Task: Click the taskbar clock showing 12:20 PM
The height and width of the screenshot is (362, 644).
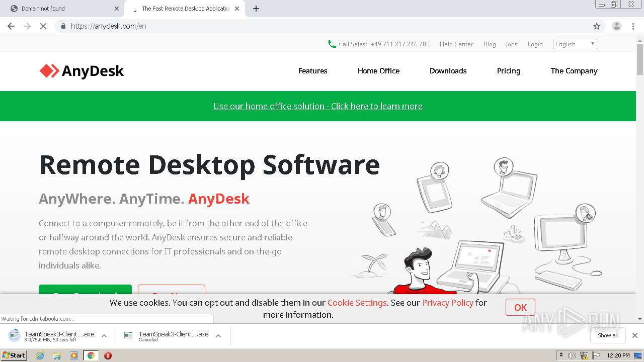Action: [618, 355]
